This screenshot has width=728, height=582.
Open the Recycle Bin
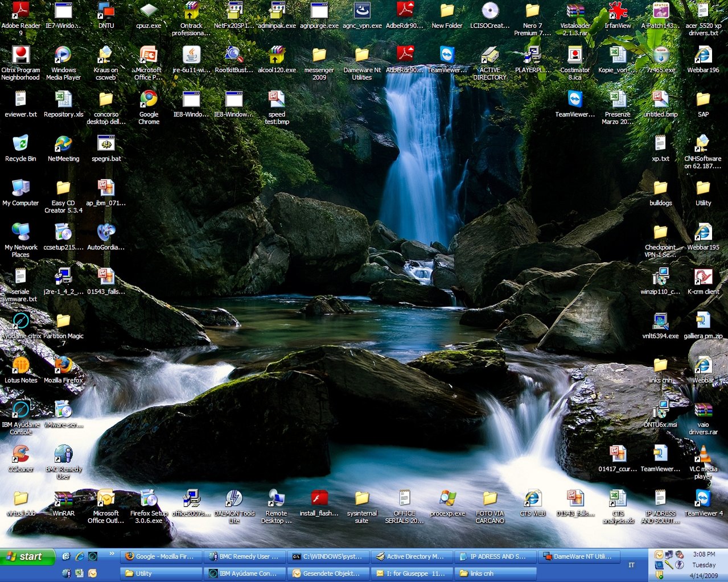(x=20, y=145)
